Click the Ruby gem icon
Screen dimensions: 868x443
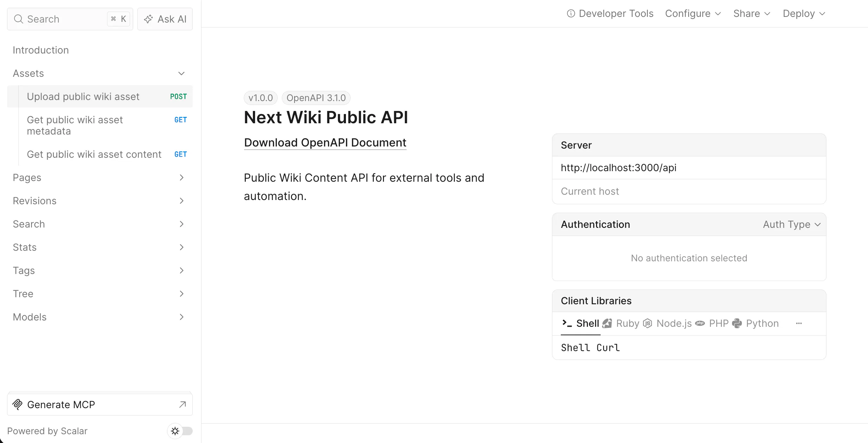[x=607, y=323]
